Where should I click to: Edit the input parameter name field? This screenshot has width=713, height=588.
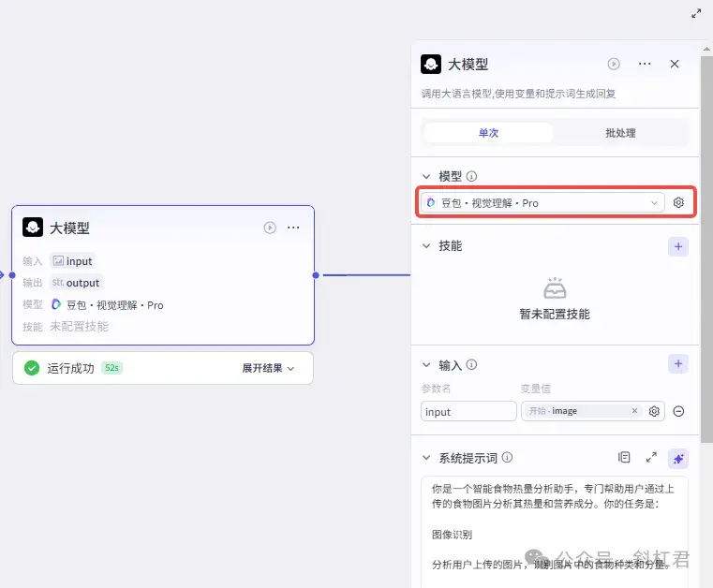pyautogui.click(x=468, y=411)
